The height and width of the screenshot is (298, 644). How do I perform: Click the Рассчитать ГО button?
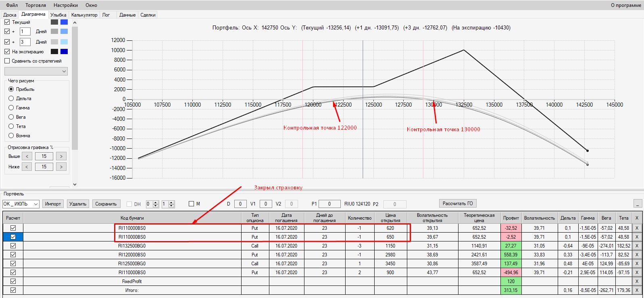[458, 204]
